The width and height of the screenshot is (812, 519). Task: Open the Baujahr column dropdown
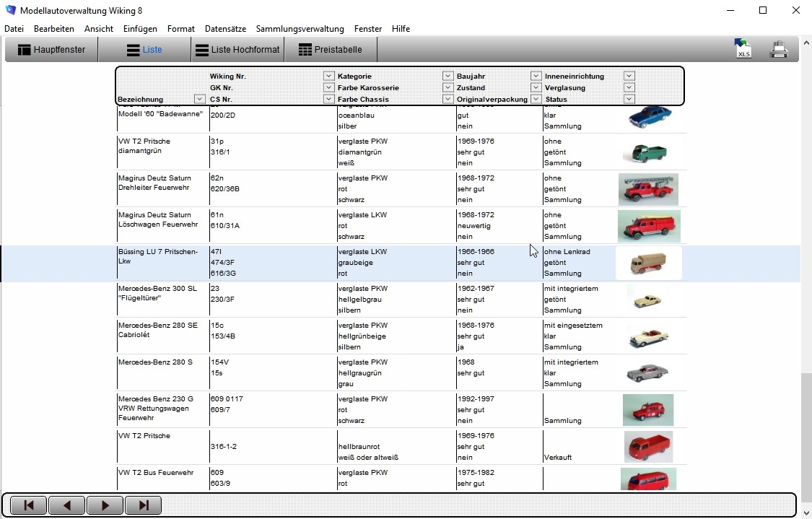[536, 76]
